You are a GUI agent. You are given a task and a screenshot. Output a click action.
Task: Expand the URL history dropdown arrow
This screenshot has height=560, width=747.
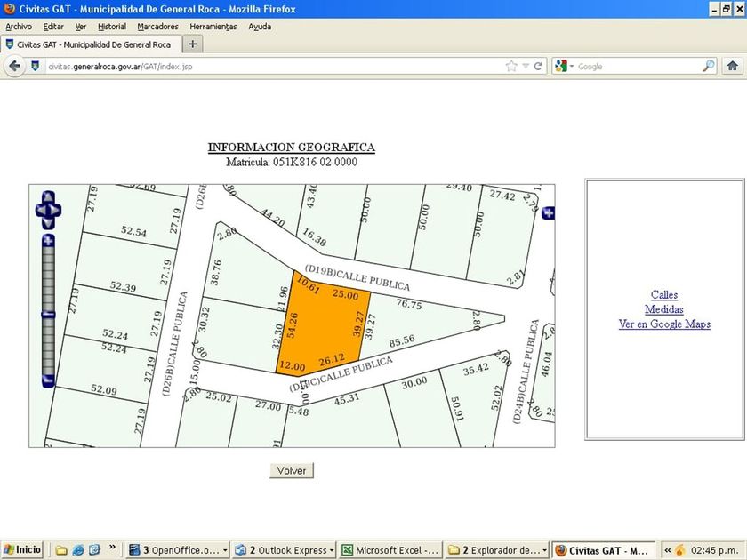click(x=526, y=66)
